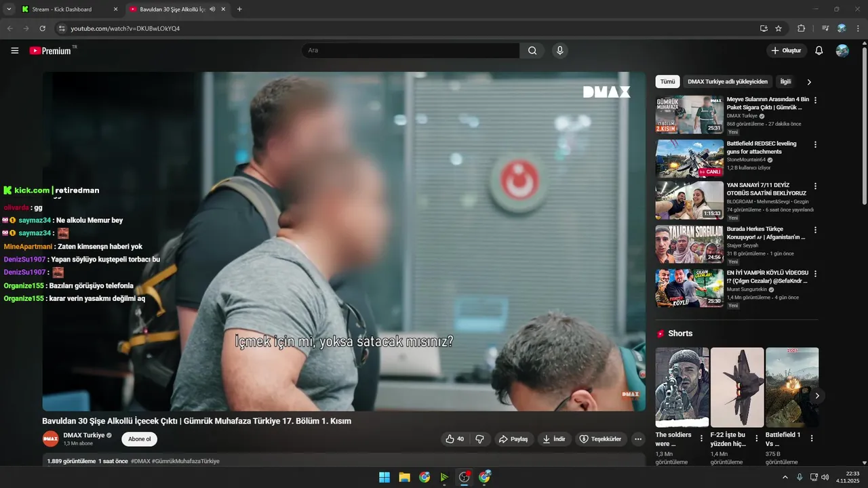The image size is (868, 488).
Task: Close the Kick Dashboard tab
Action: tap(115, 9)
